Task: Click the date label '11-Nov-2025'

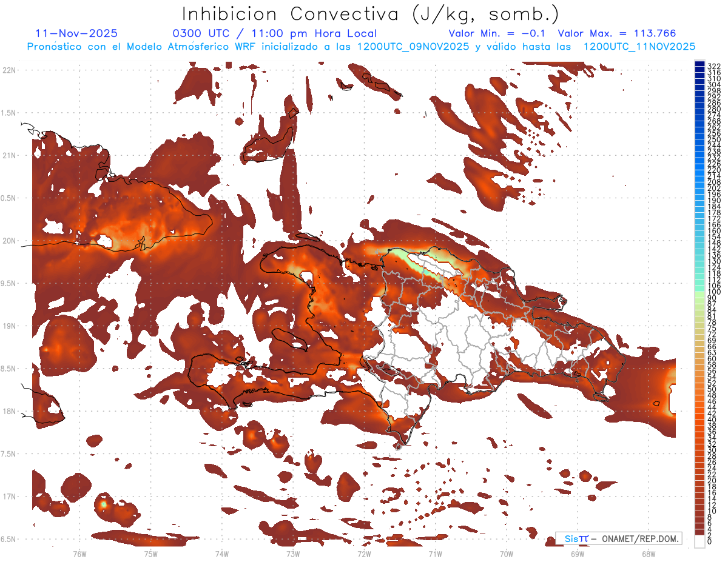Action: click(77, 33)
